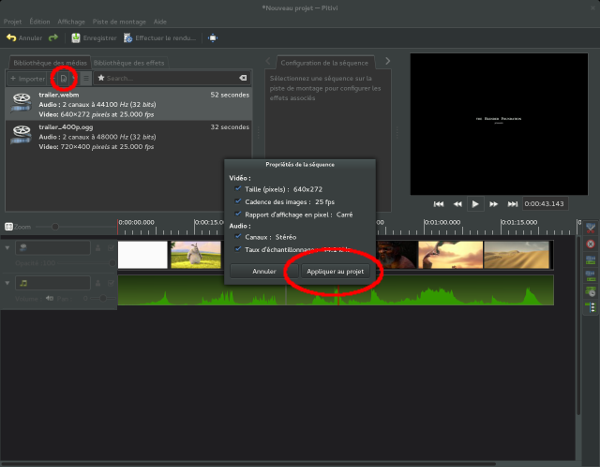Expand the next tab chevron beside Configuration
This screenshot has width=600, height=467.
388,61
